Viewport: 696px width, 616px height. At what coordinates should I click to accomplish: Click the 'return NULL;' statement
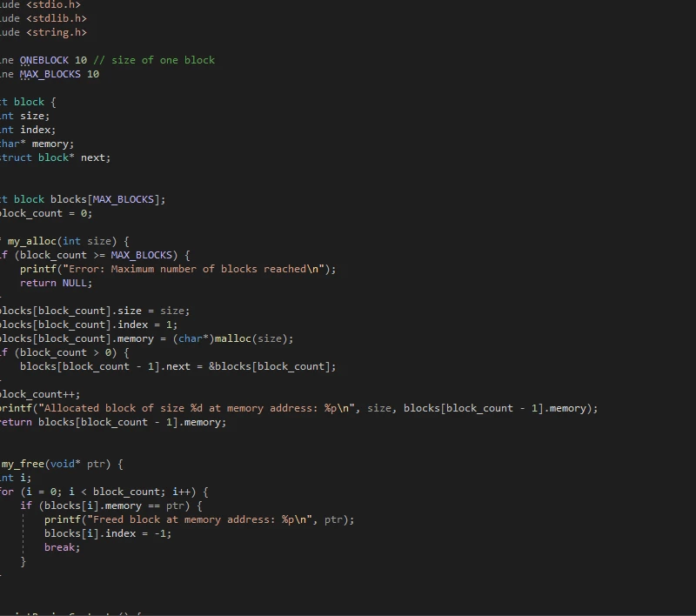[x=56, y=283]
